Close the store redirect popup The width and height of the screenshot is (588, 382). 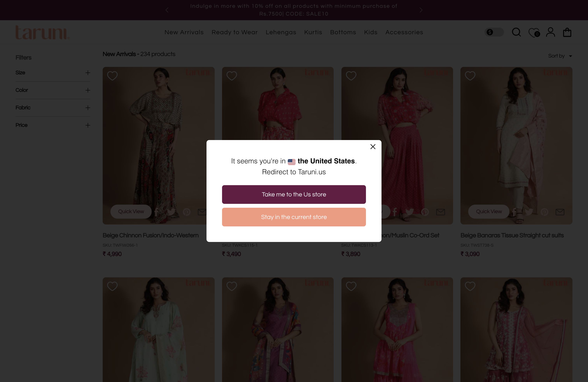point(373,147)
